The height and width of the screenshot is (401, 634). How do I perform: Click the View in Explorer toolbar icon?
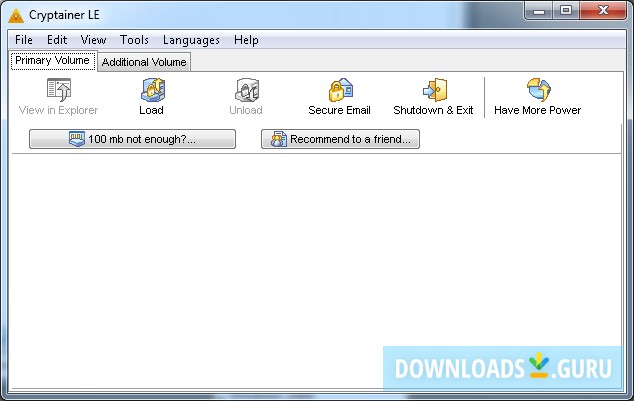click(x=59, y=90)
